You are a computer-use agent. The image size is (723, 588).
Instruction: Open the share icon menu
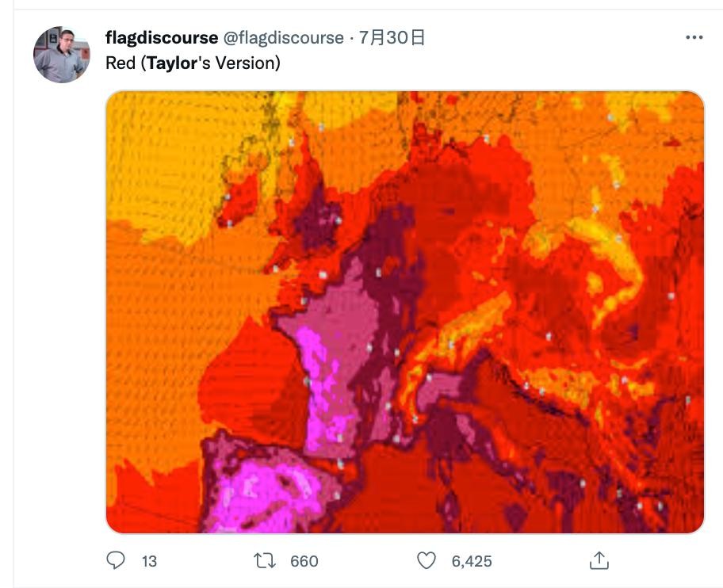coord(599,561)
